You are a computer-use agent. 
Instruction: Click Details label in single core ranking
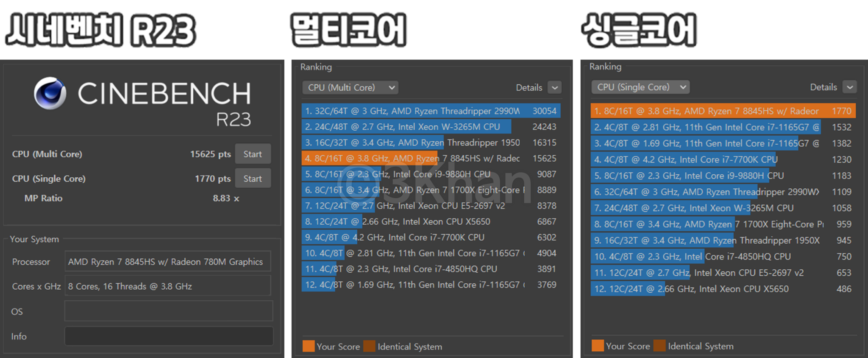(823, 87)
